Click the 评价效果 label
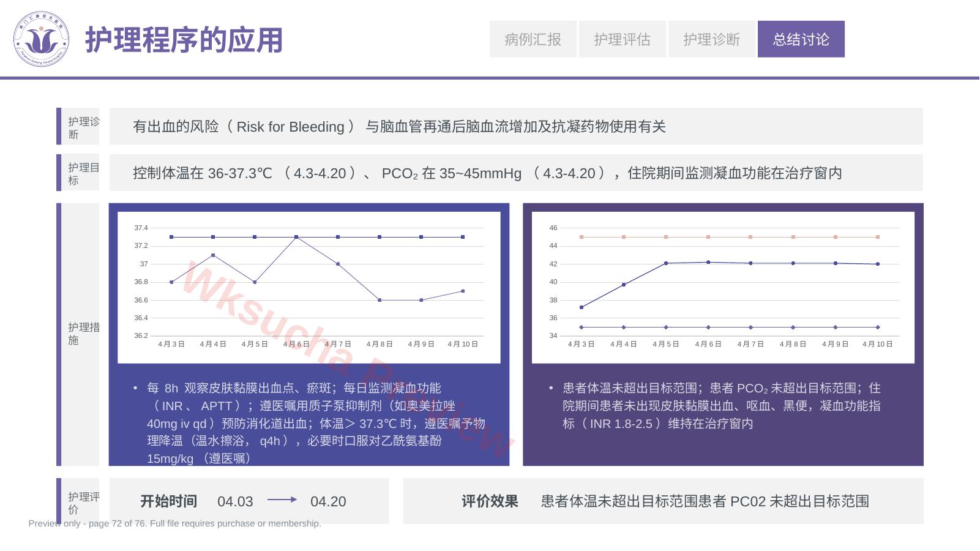This screenshot has height=551, width=980. click(490, 501)
